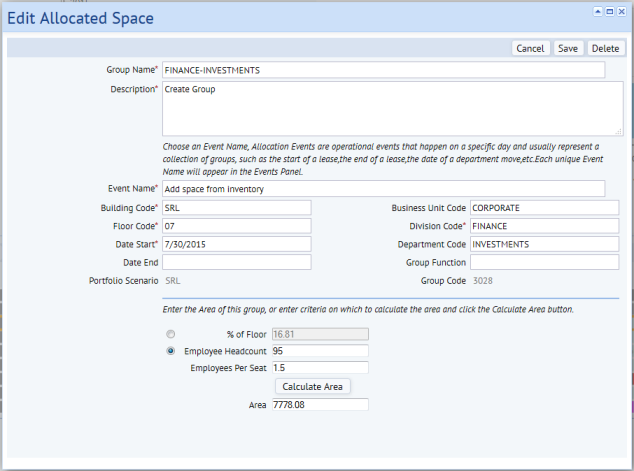Select the Floor Code field
Viewport: 634px width, 471px height.
[x=237, y=226]
